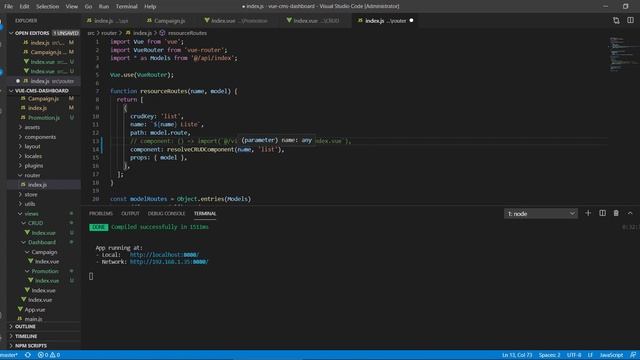The image size is (640, 360).
Task: Change file encoding UTF-8 in status bar
Action: point(574,355)
